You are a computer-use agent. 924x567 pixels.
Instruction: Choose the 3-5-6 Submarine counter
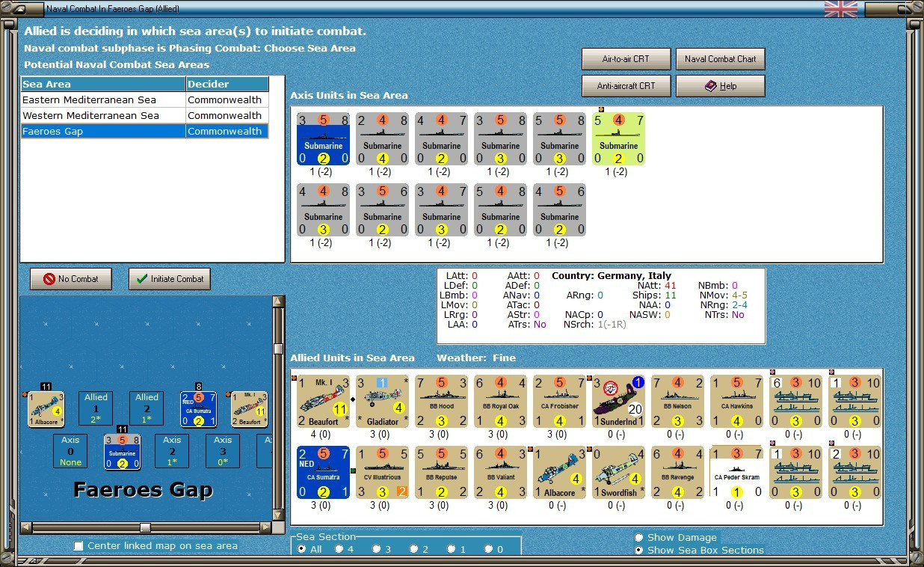(x=382, y=210)
